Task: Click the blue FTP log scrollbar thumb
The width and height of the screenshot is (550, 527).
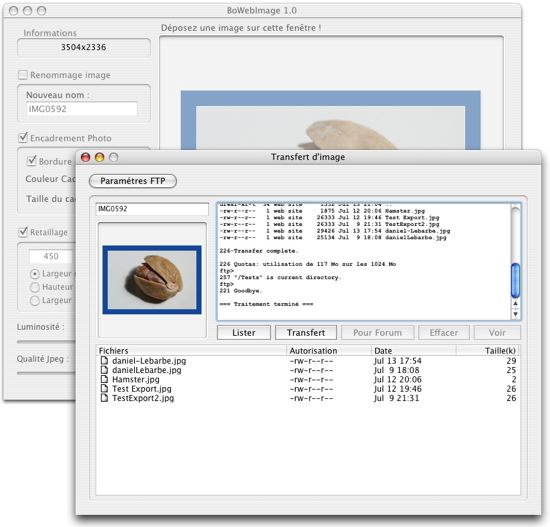Action: pyautogui.click(x=515, y=281)
